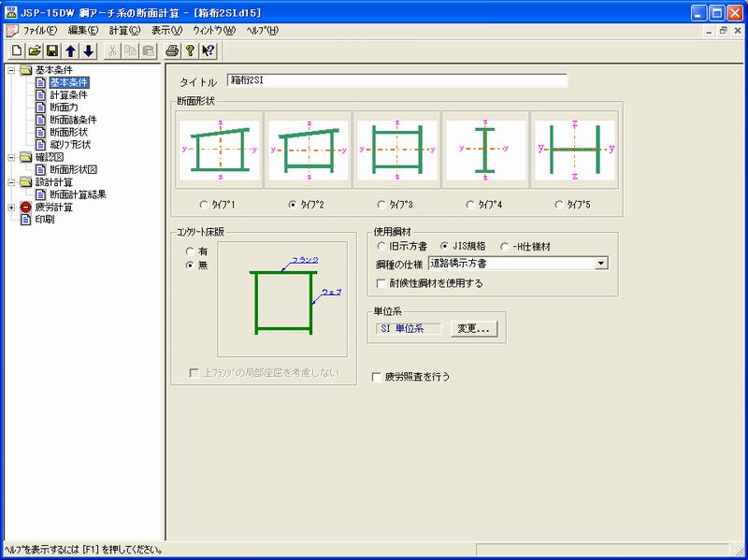Enable the 疲労照査を行う checkbox

[x=377, y=377]
